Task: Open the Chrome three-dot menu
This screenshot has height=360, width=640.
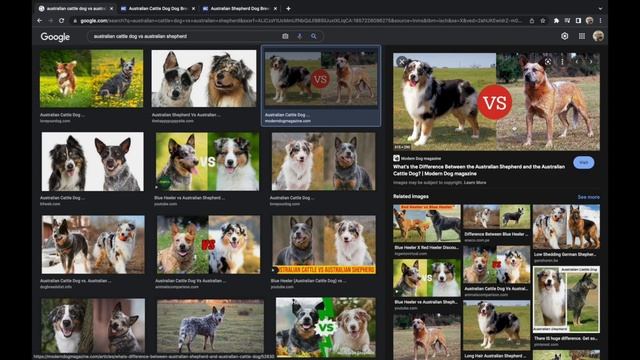Action: click(600, 20)
